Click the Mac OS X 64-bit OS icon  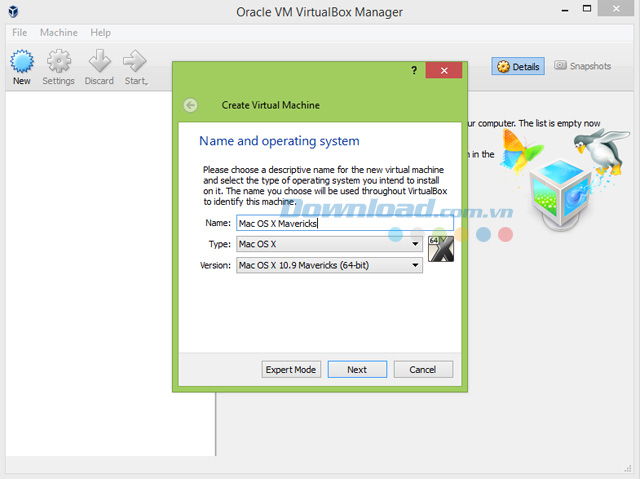click(441, 248)
